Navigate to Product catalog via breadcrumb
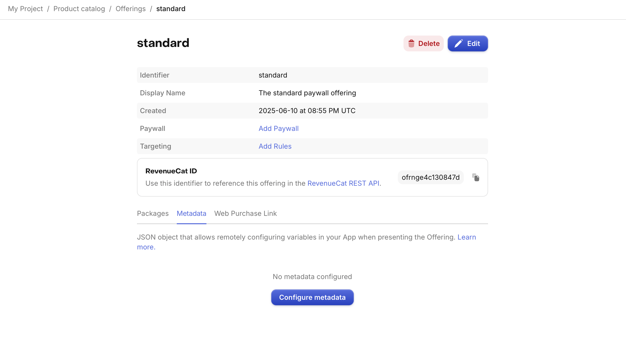This screenshot has width=626, height=364. (x=79, y=9)
